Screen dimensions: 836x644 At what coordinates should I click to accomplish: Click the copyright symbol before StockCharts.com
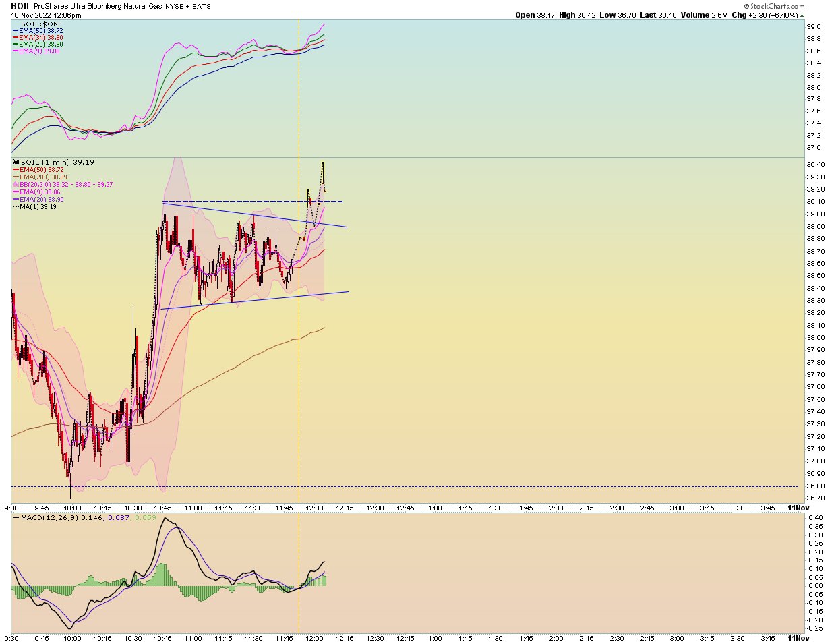746,7
